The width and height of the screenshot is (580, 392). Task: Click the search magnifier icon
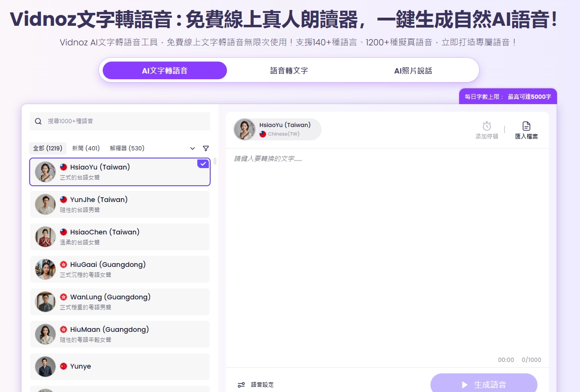[x=38, y=121]
